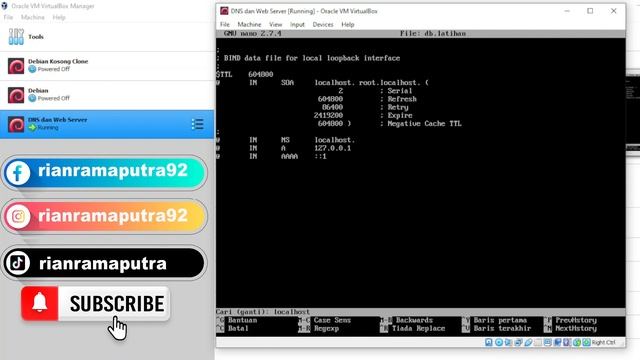The image size is (640, 360).
Task: Close the DNS dan Web Server VM window
Action: 613,11
